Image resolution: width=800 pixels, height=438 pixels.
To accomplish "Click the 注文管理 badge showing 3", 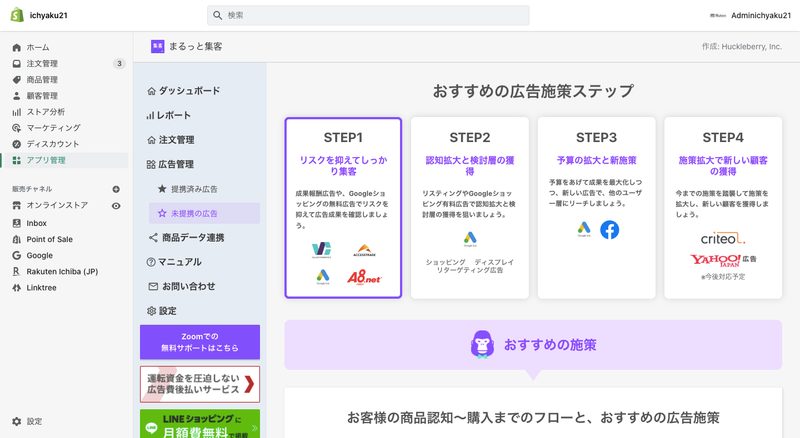I will coord(119,63).
